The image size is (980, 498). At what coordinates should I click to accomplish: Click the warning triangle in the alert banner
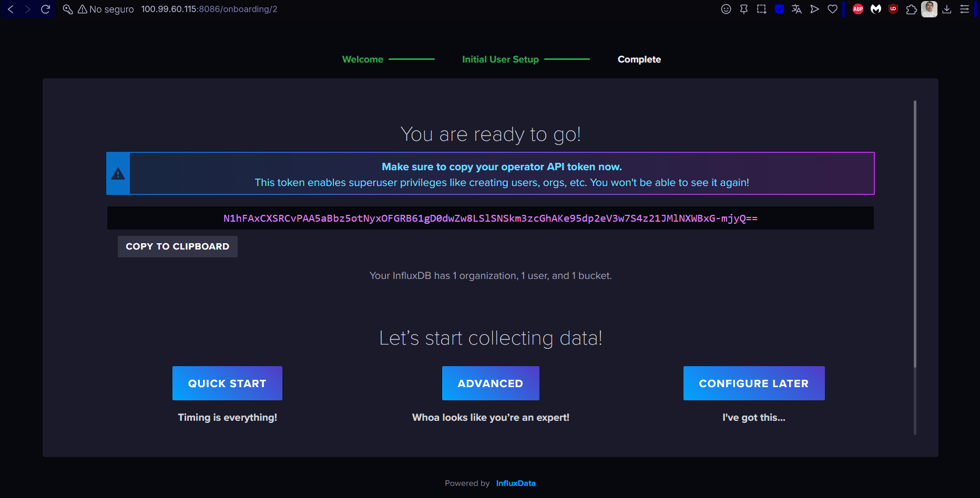(118, 174)
